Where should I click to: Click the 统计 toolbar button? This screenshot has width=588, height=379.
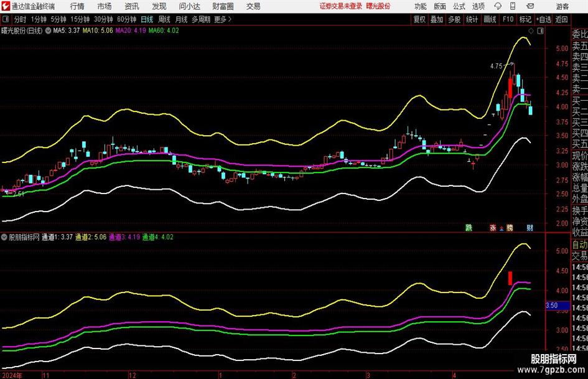[472, 19]
